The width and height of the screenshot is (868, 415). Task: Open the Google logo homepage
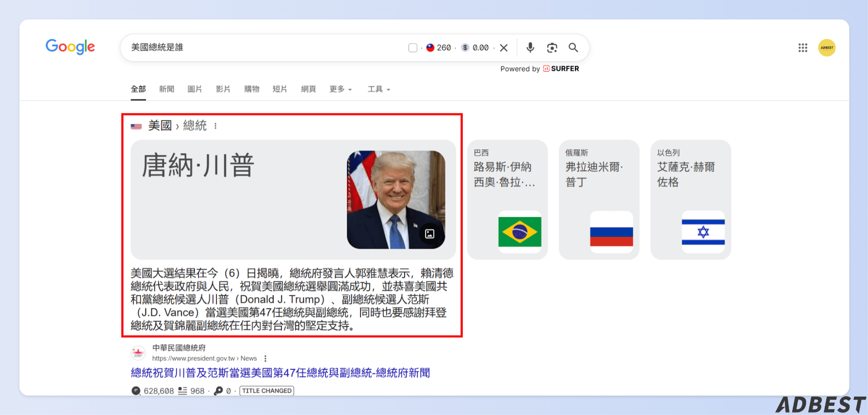pos(70,47)
